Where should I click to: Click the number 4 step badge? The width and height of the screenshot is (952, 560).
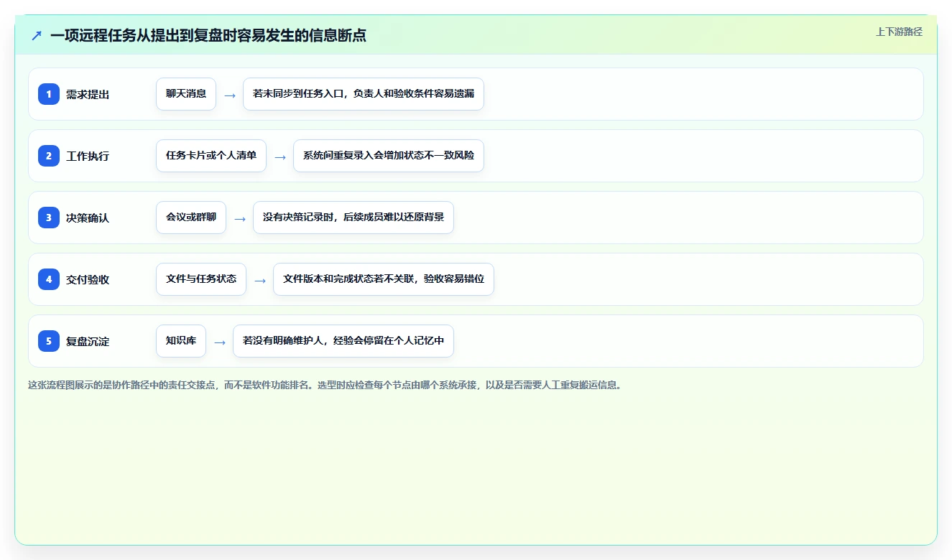point(49,279)
